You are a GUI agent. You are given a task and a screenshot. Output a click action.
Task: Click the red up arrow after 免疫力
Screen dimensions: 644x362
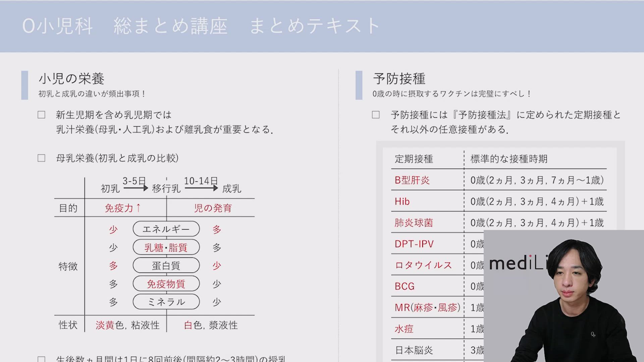pyautogui.click(x=138, y=208)
